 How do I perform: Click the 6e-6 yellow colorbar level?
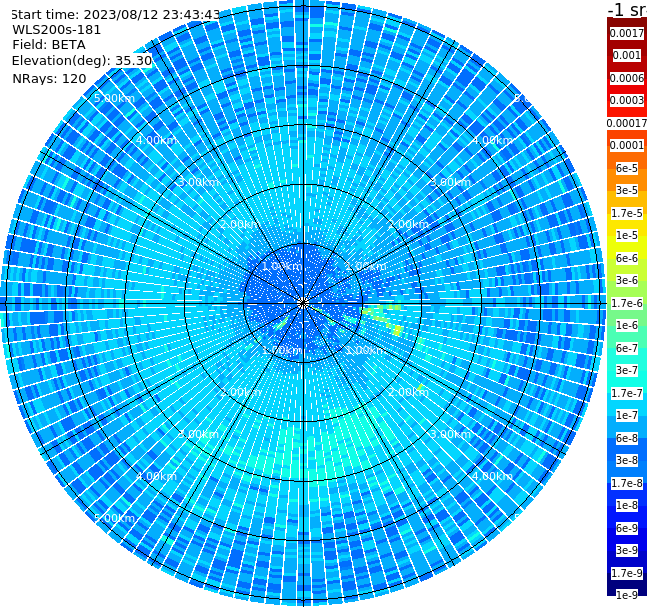click(626, 258)
